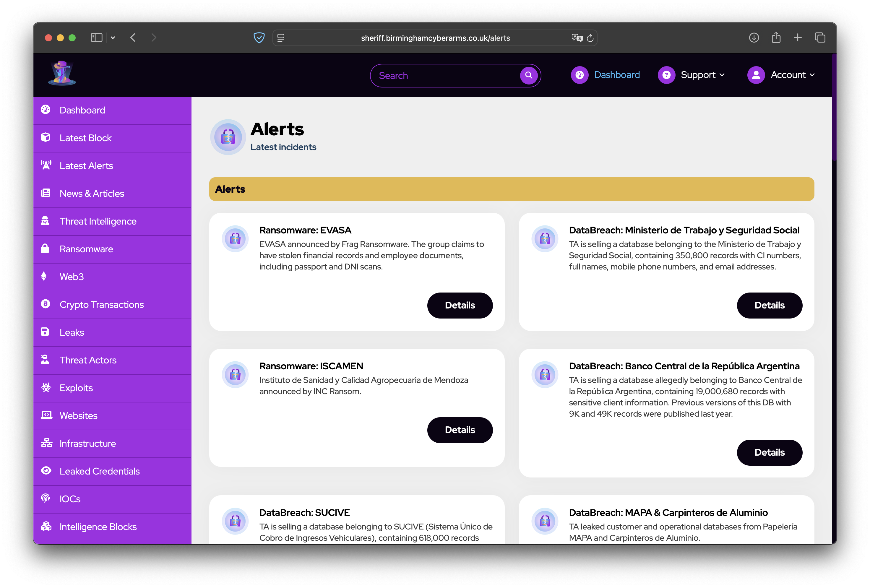Click the page translate icon in address bar
The image size is (870, 588).
click(577, 38)
